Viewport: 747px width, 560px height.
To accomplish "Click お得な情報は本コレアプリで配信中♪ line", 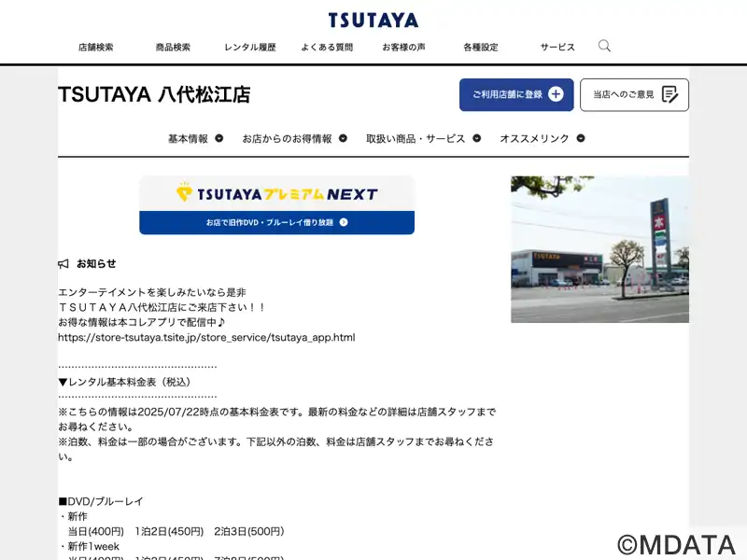I will (142, 322).
